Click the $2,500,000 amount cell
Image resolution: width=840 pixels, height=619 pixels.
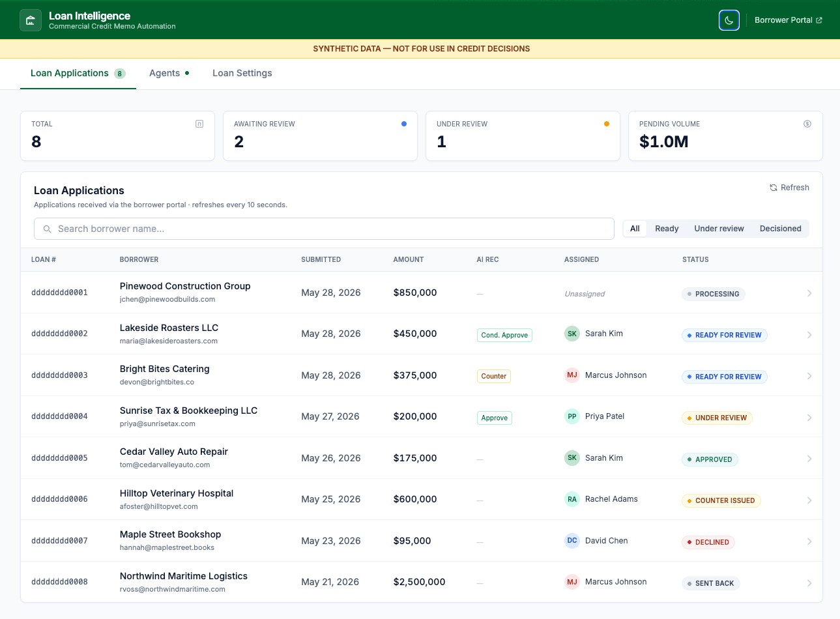point(419,582)
